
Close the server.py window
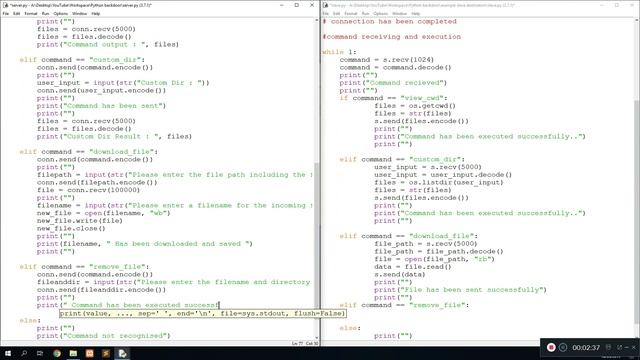[x=312, y=5]
